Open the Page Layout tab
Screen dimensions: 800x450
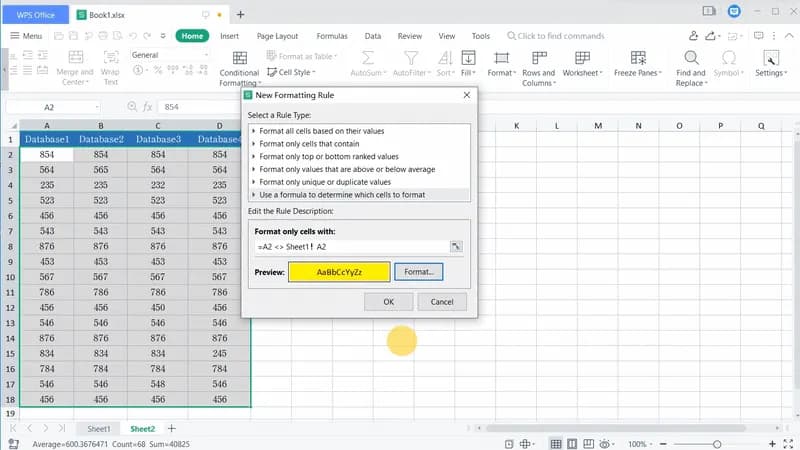pyautogui.click(x=277, y=36)
